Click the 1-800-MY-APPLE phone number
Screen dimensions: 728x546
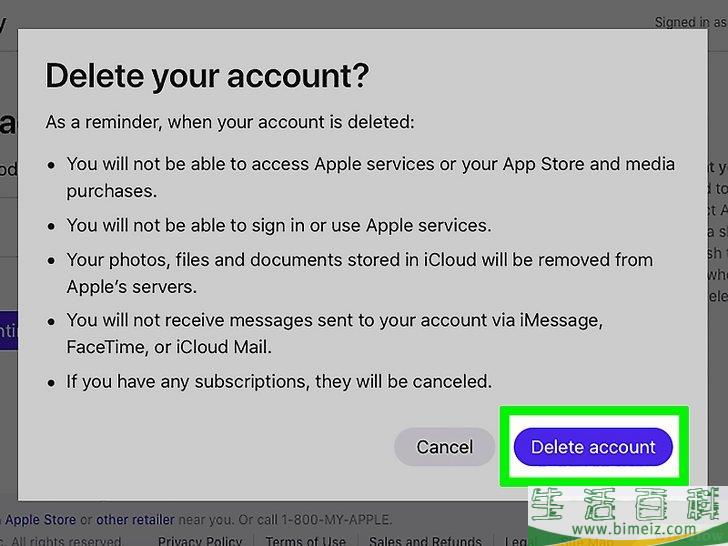[x=336, y=520]
